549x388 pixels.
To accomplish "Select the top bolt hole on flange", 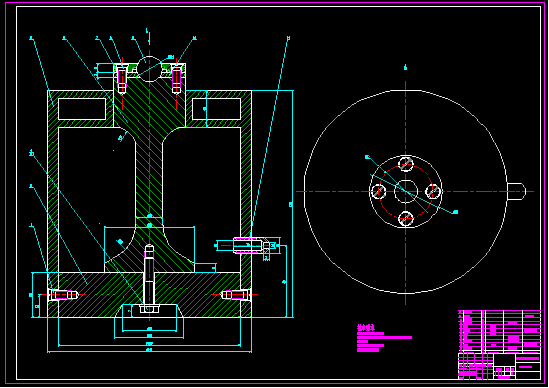I will [406, 164].
